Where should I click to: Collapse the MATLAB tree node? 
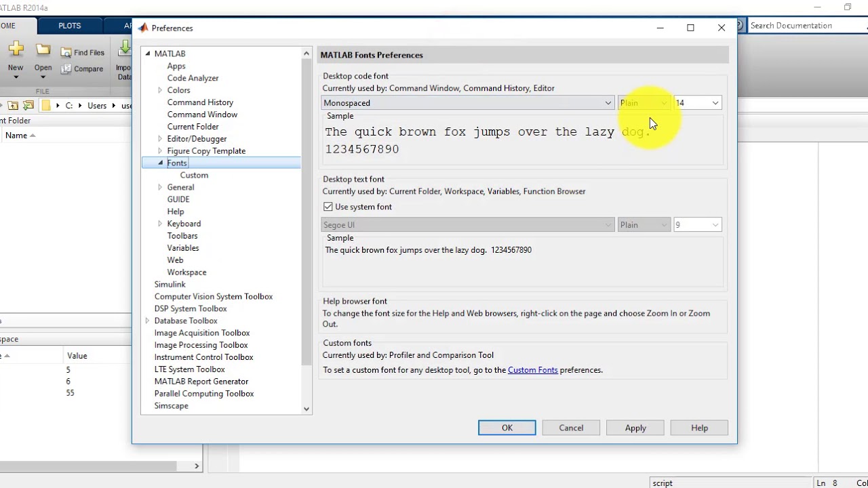click(148, 54)
